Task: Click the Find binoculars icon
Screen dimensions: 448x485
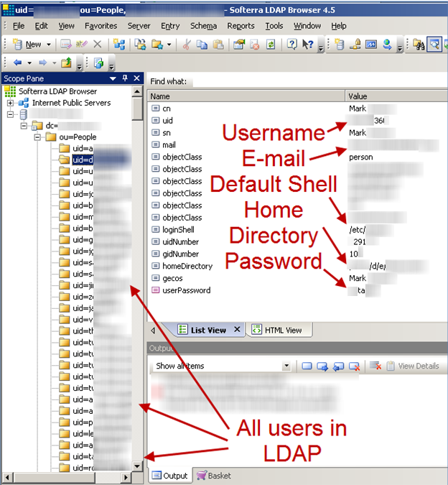Action: tap(419, 45)
